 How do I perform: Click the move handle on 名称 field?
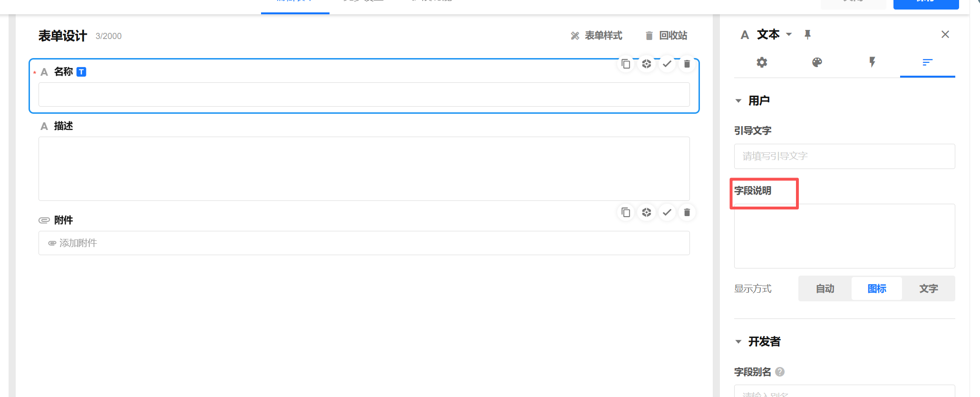pos(647,64)
